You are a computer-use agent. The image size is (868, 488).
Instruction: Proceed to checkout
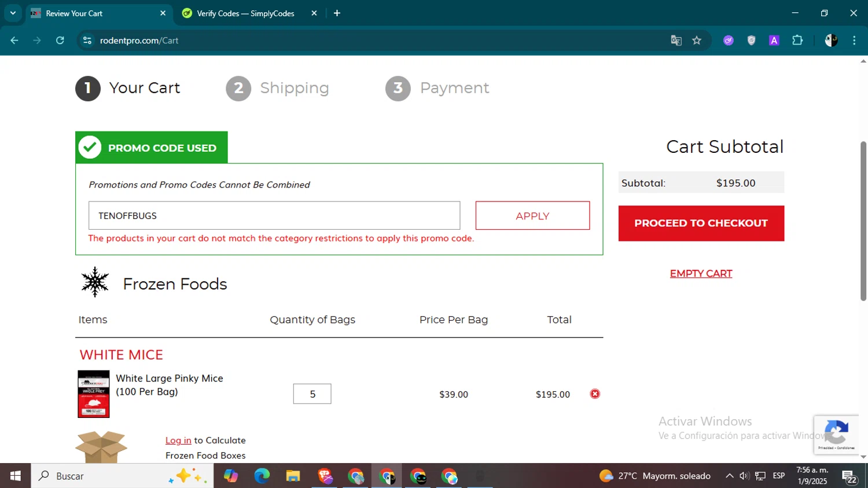click(701, 223)
